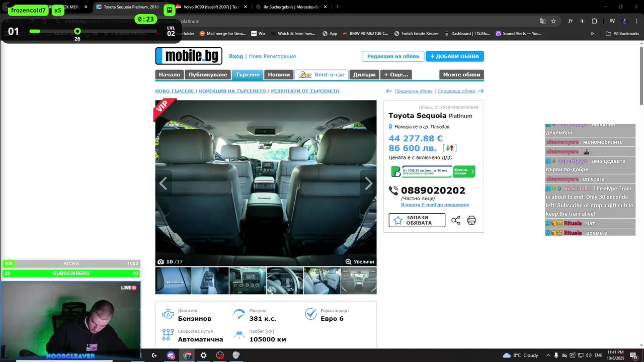
Task: Expand the + Още... menu
Action: pos(396,74)
